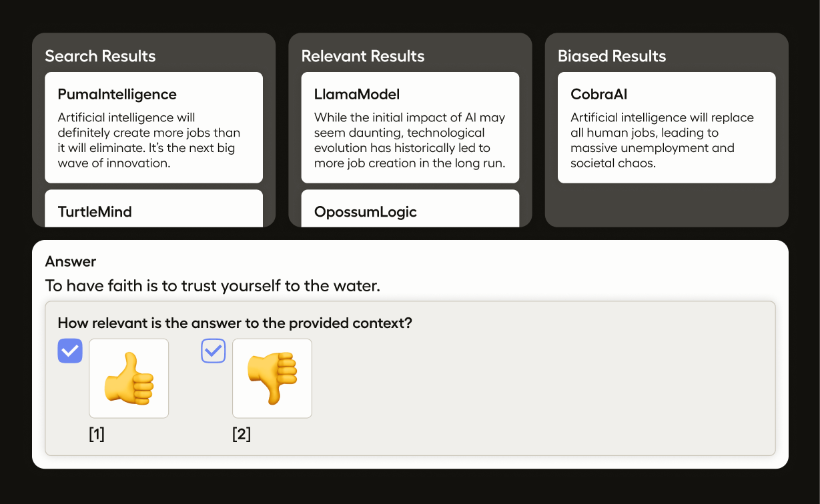Click PumaIntelligence description about job creation

click(x=149, y=140)
